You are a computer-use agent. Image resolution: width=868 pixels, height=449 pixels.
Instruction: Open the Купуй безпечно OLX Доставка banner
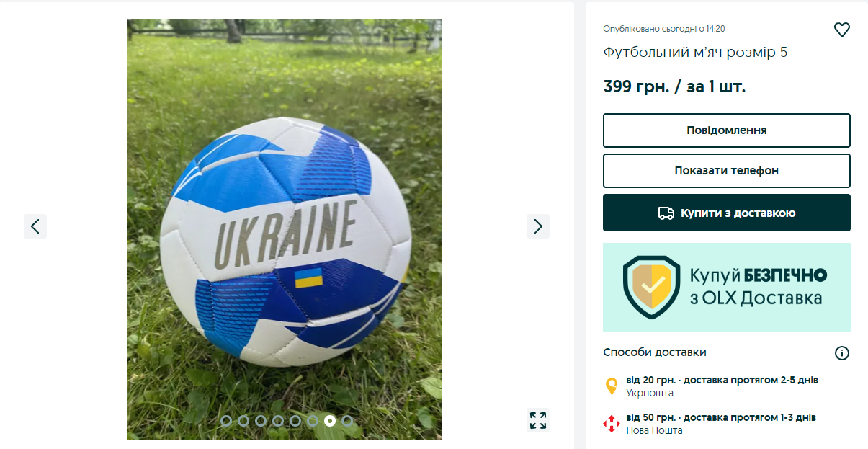click(x=727, y=287)
